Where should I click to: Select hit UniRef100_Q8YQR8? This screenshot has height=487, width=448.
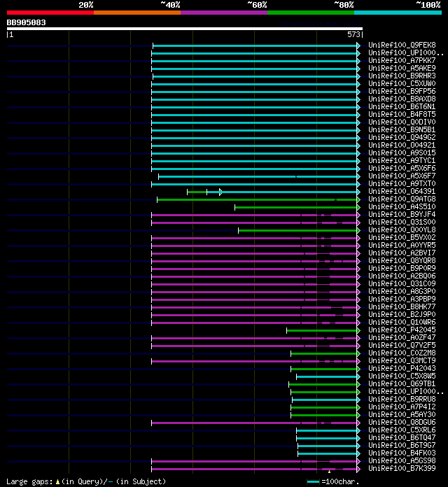coord(402,260)
